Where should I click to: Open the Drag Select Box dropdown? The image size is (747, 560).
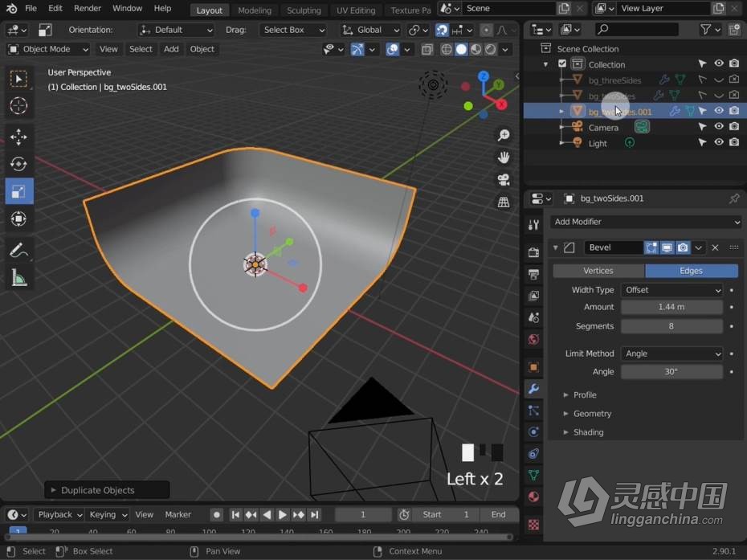293,30
